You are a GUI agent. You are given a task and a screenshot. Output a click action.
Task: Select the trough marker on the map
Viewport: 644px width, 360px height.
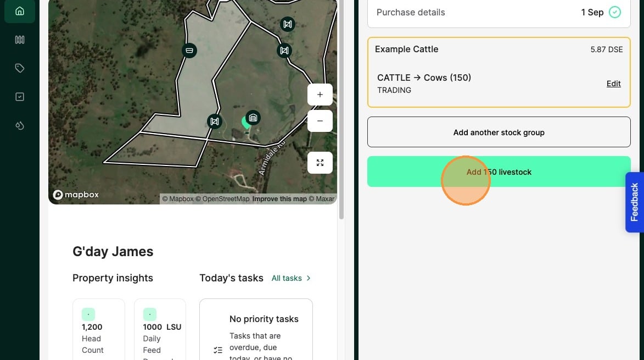point(189,51)
